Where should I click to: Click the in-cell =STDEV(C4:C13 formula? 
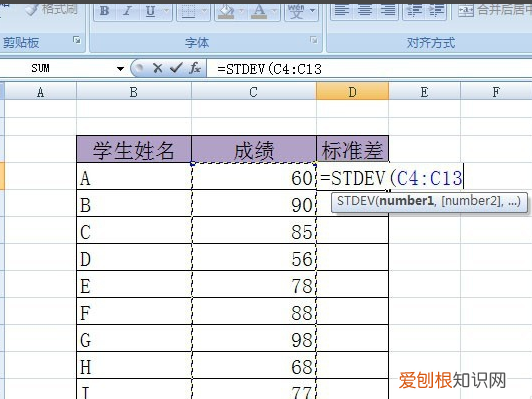391,178
